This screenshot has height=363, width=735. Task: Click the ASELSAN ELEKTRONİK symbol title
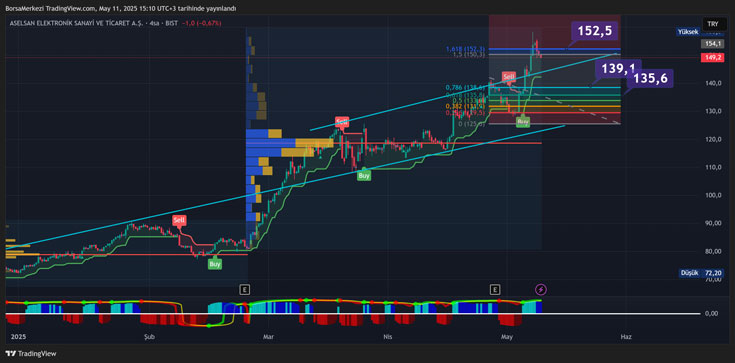click(x=76, y=23)
